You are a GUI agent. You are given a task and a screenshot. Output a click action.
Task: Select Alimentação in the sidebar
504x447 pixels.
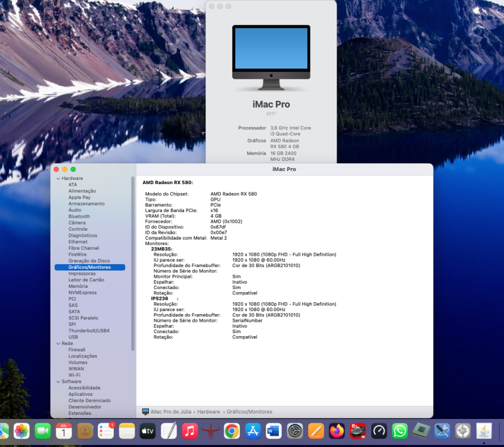click(82, 191)
